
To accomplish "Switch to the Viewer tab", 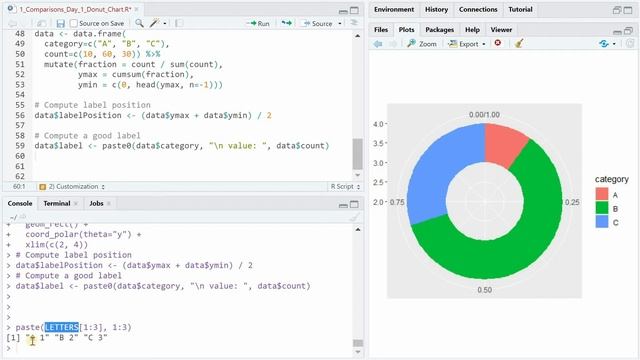I will (x=501, y=30).
